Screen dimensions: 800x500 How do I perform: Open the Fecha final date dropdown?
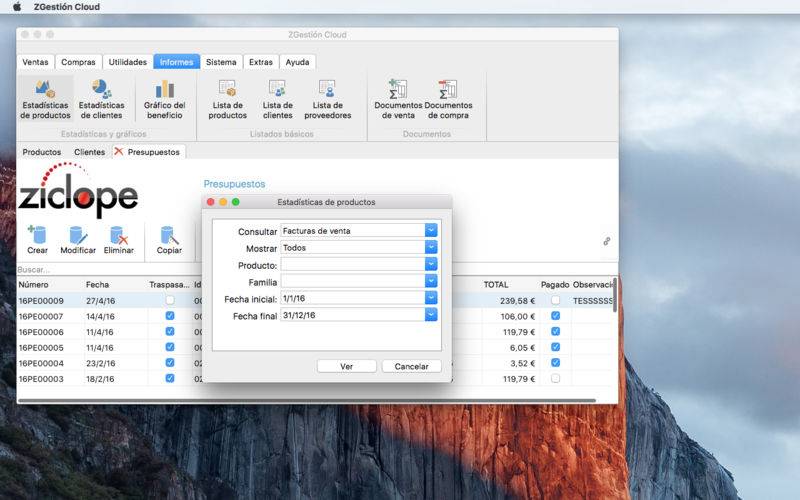(431, 315)
